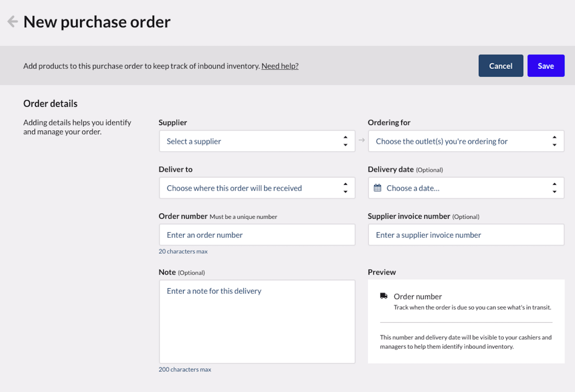575x392 pixels.
Task: Expand the Choose the outlet(s) dropdown
Action: click(x=455, y=141)
